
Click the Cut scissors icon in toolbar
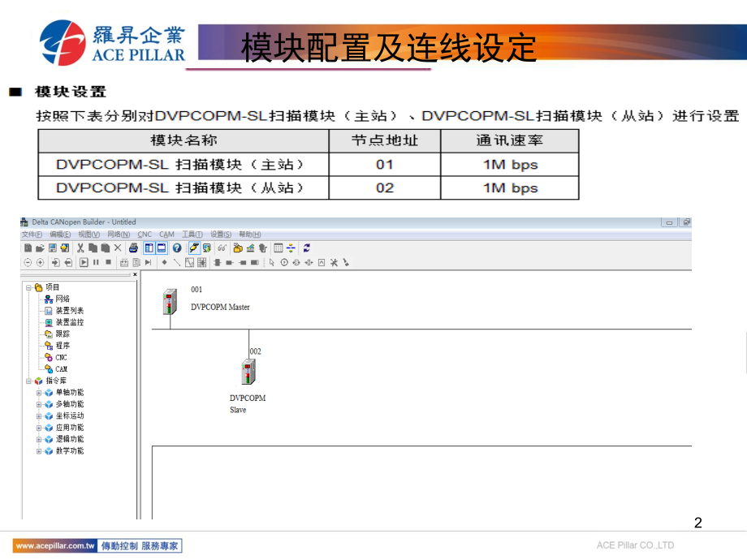point(81,248)
